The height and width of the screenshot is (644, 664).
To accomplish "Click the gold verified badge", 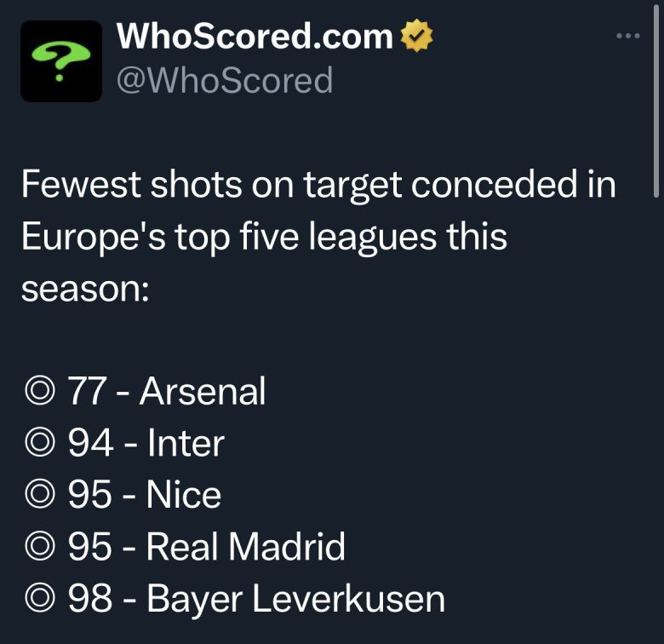I will tap(416, 36).
